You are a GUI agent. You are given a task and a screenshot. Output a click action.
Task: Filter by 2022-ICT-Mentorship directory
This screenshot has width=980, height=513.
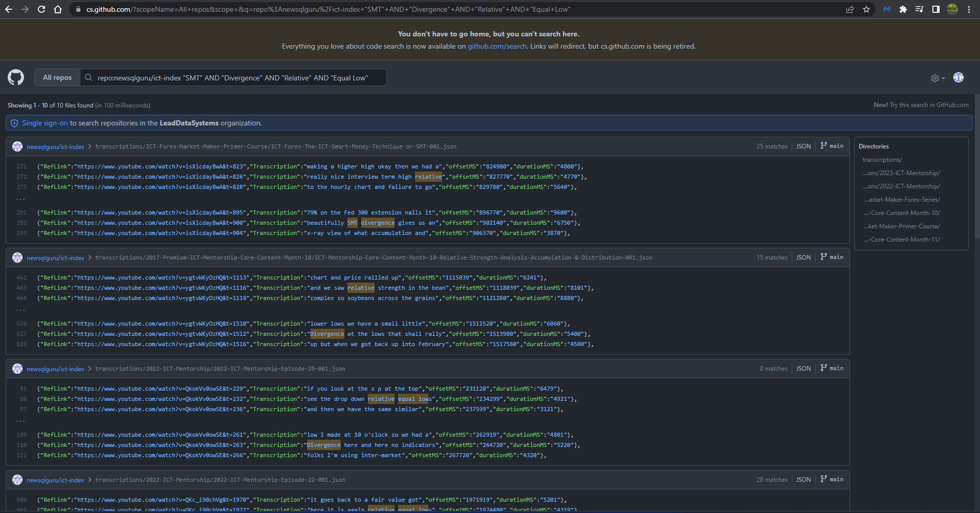coord(901,186)
